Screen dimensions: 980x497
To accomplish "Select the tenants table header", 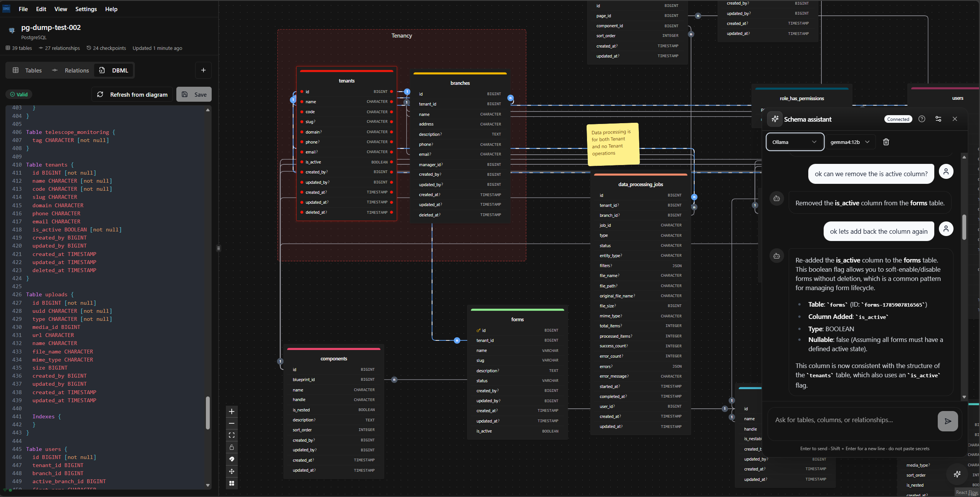I will tap(347, 81).
